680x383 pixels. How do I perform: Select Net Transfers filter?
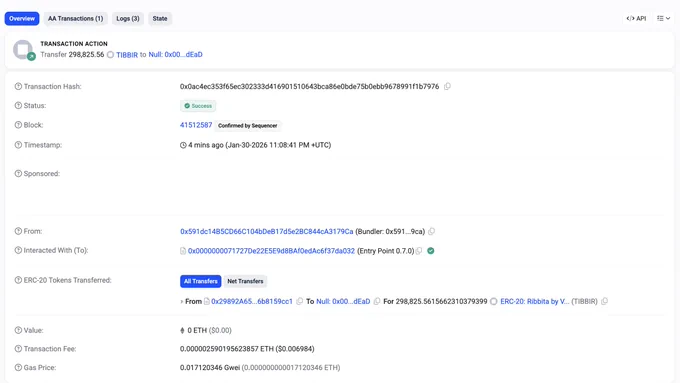(x=245, y=281)
